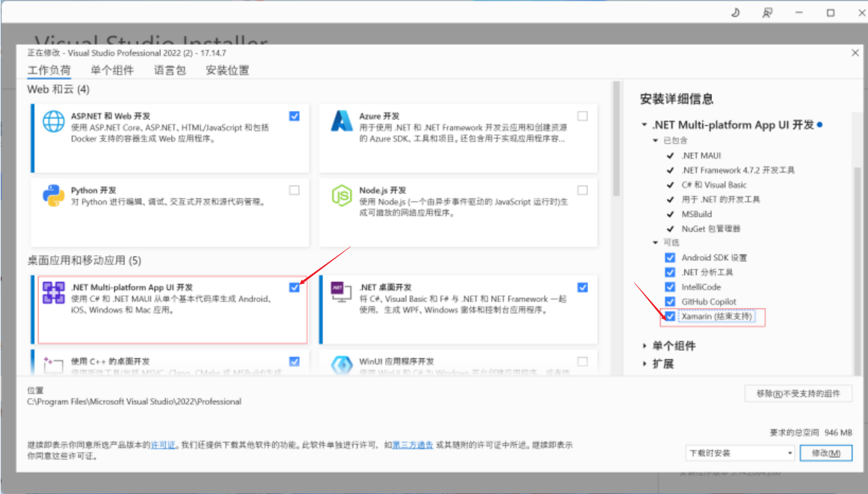
Task: Click 移除不受支持的组件 button
Action: 799,393
